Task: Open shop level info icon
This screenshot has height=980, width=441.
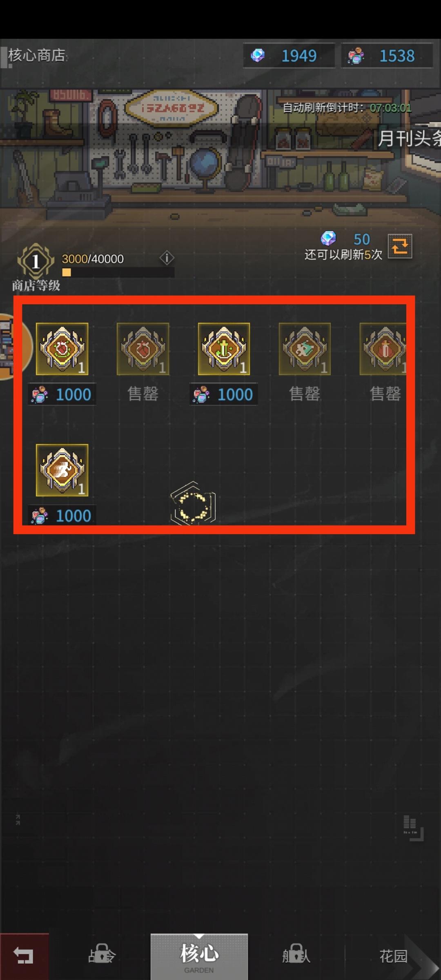Action: coord(167,258)
